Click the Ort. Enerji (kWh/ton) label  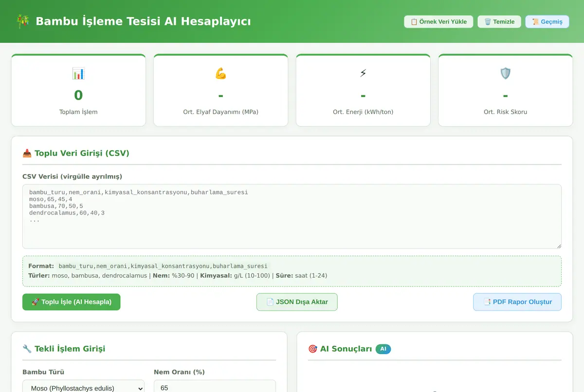pos(363,112)
